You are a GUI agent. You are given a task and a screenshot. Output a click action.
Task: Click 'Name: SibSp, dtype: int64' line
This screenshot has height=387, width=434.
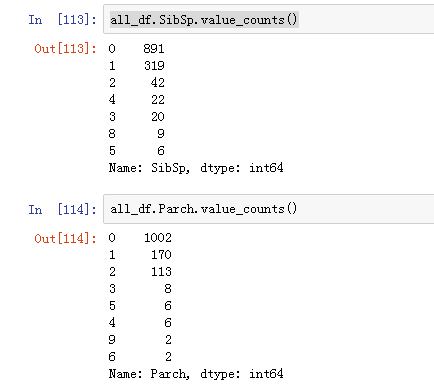(196, 168)
